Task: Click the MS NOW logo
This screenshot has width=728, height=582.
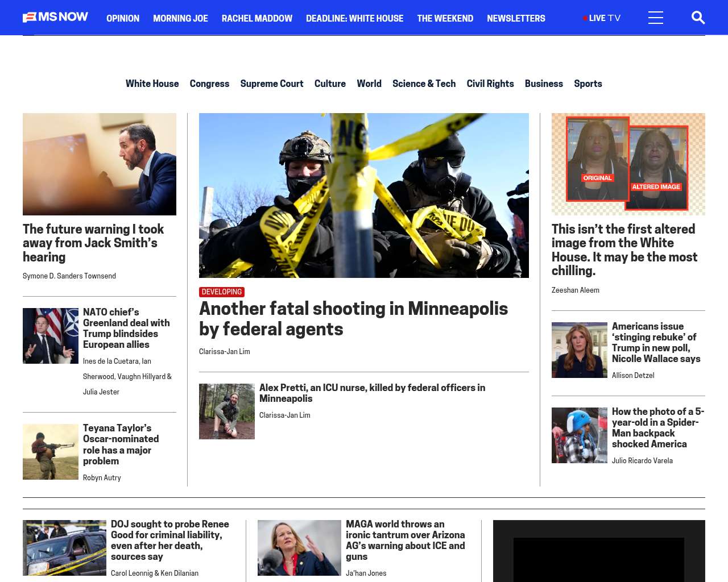Action: (x=55, y=18)
